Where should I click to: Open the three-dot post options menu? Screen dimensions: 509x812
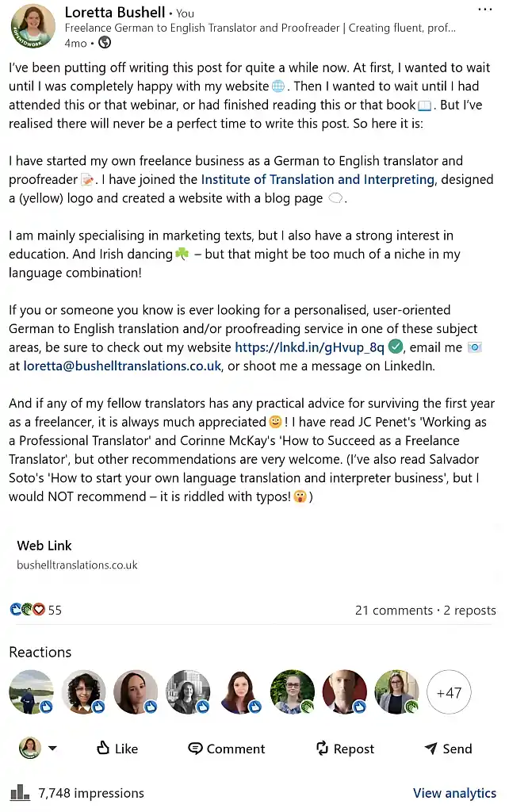485,10
